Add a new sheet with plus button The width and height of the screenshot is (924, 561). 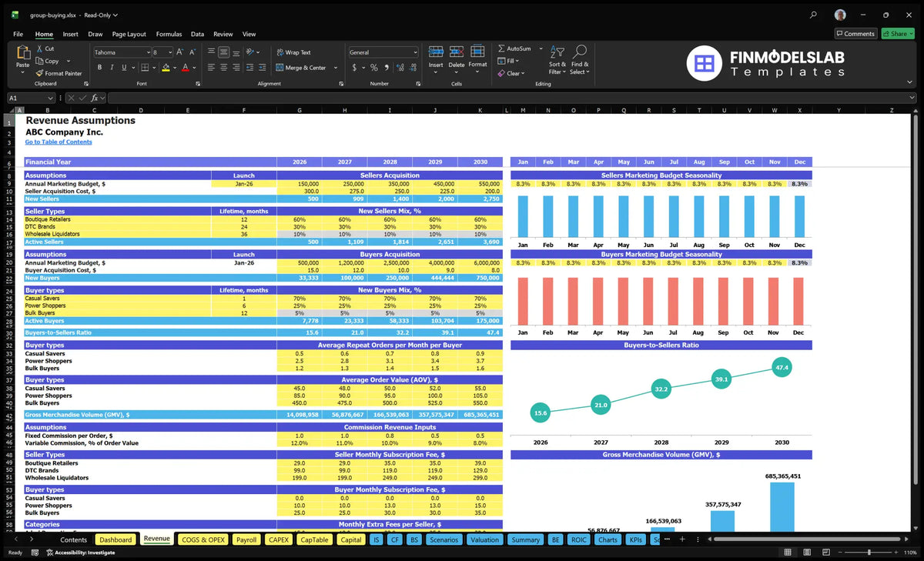point(681,539)
